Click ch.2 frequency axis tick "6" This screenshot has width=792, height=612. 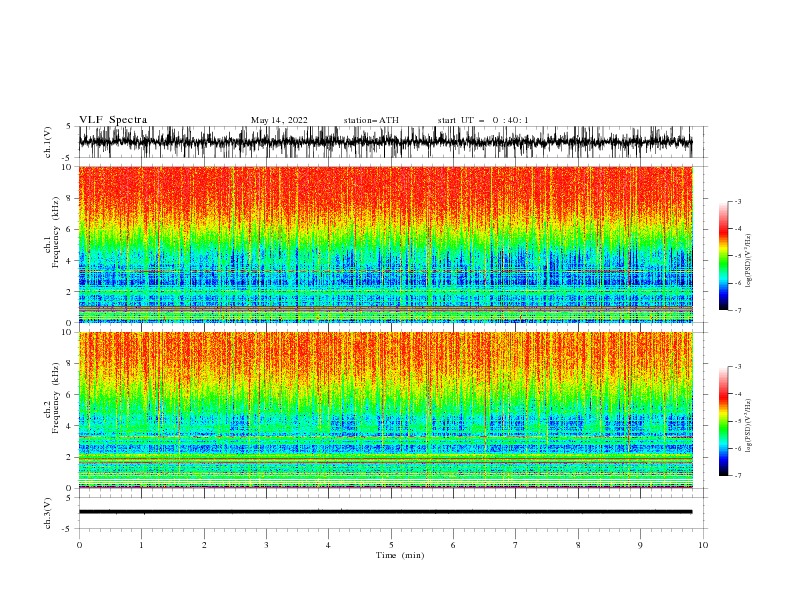tap(69, 395)
